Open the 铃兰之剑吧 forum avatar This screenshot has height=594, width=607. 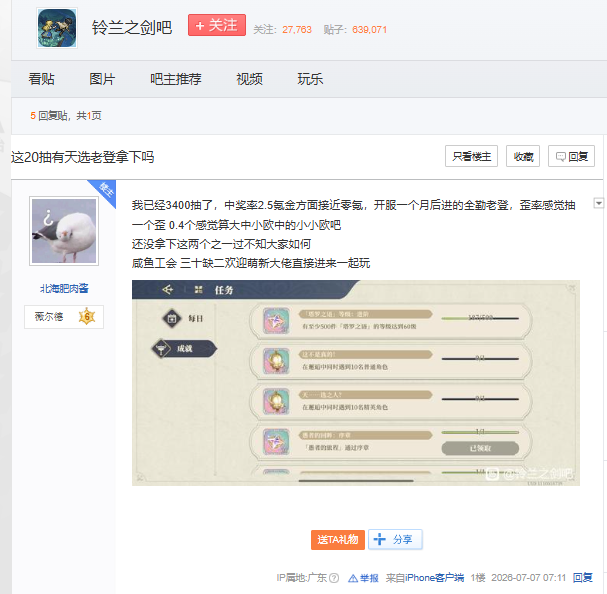tap(57, 28)
